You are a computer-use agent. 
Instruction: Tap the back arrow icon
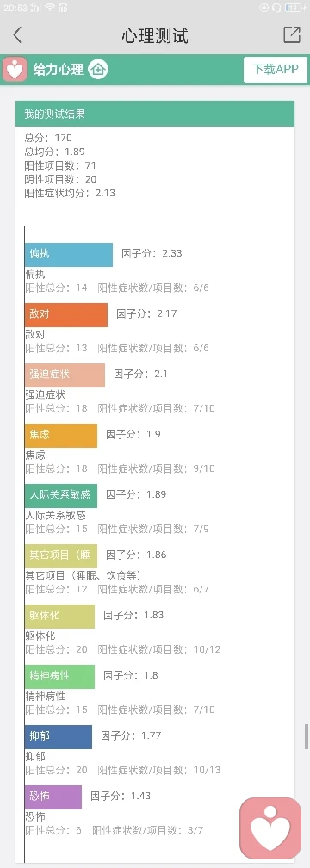point(17,35)
